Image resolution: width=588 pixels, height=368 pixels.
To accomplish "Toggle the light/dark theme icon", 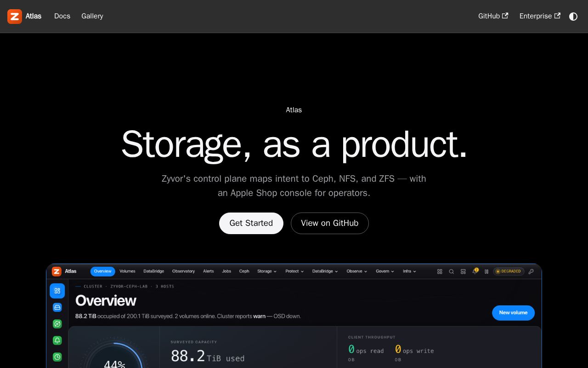I will [573, 17].
